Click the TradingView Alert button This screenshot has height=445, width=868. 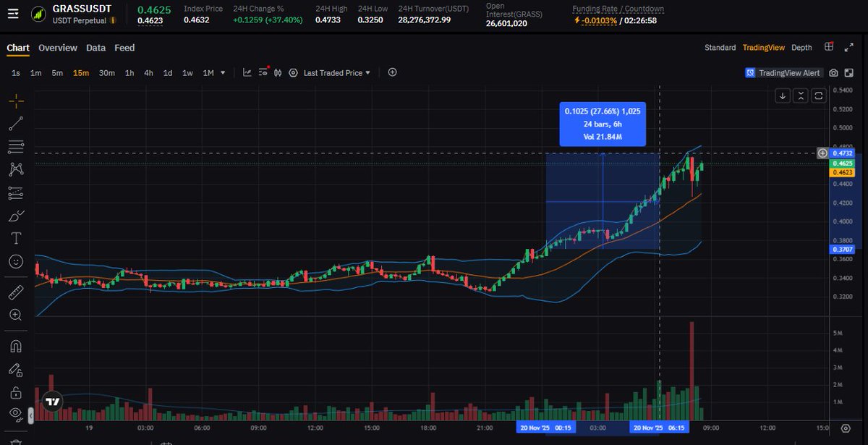[783, 72]
